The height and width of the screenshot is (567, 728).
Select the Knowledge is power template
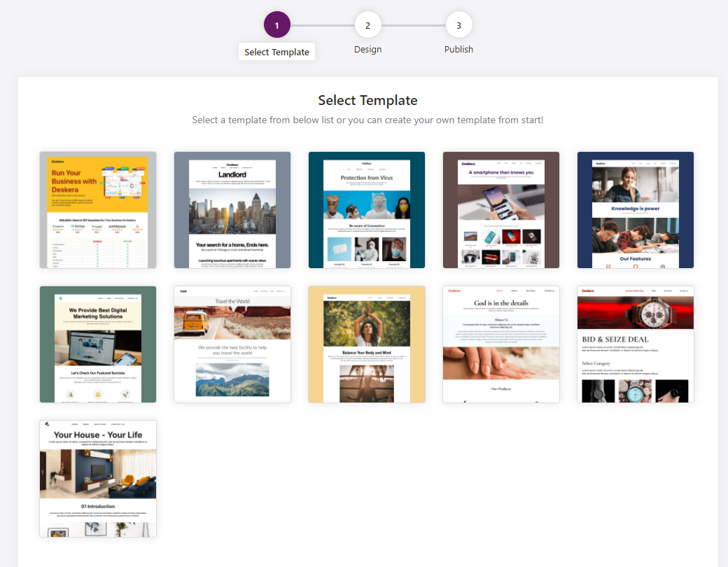point(636,210)
